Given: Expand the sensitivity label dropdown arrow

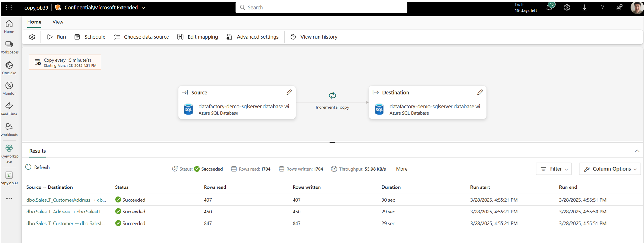Looking at the screenshot, I should pos(143,8).
